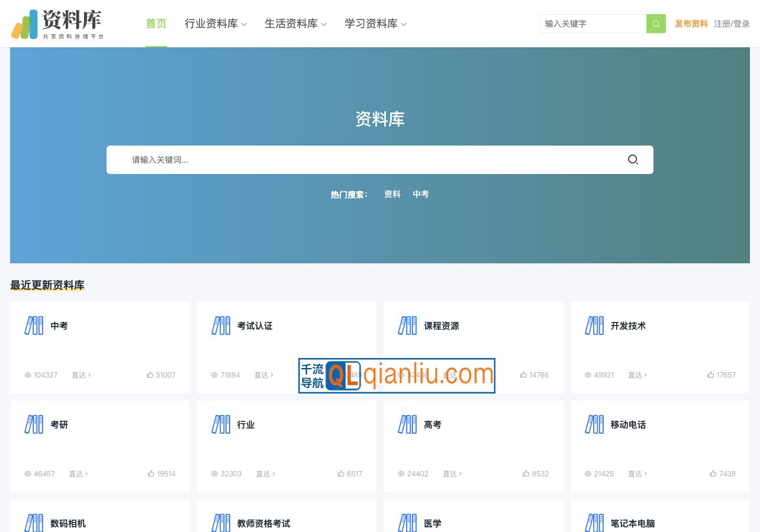Viewport: 760px width, 532px height.
Task: Click the green search button in header
Action: 656,24
